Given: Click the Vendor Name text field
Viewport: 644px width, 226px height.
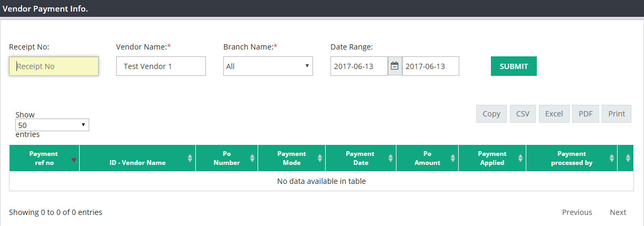Looking at the screenshot, I should (161, 66).
